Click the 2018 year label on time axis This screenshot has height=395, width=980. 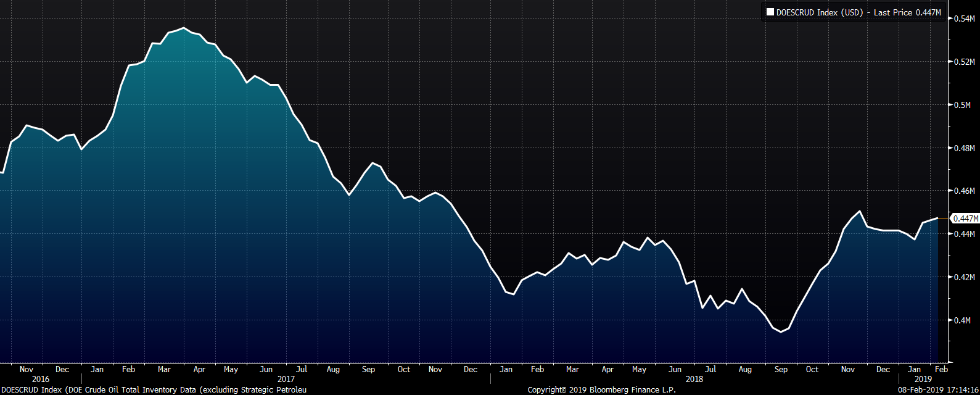(694, 379)
